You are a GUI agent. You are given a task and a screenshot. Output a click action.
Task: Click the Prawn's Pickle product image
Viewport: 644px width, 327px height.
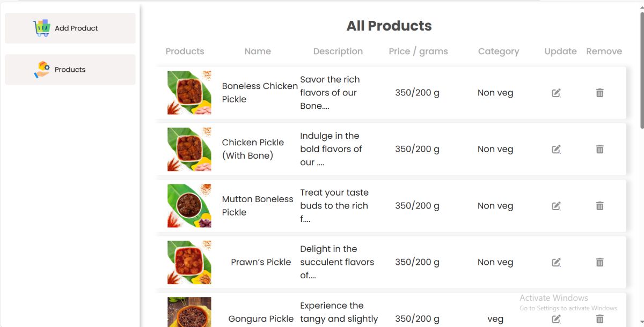[189, 262]
